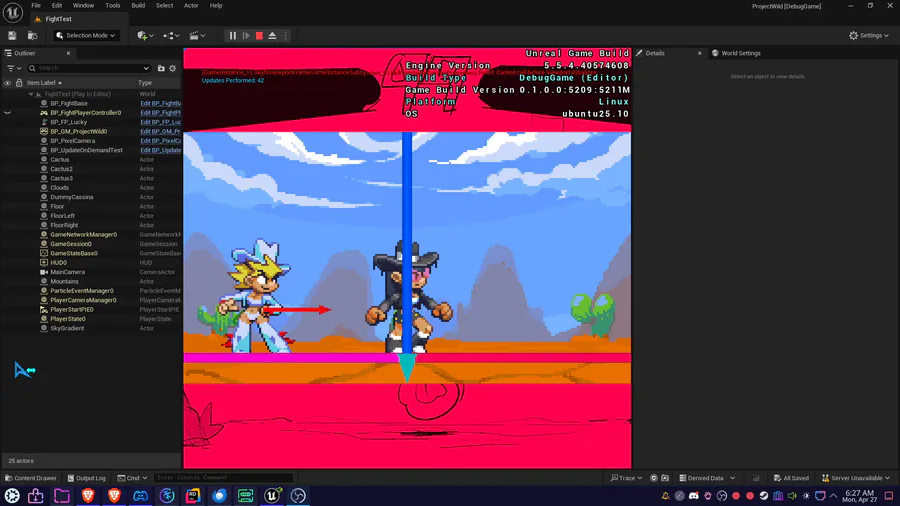Sort by the Item Label column
Viewport: 900px width, 506px height.
[45, 83]
